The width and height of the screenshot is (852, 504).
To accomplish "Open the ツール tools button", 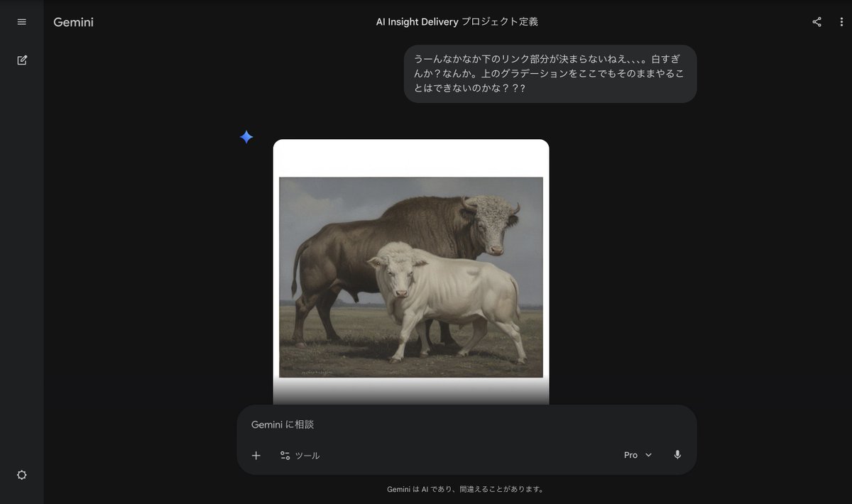I will point(300,456).
